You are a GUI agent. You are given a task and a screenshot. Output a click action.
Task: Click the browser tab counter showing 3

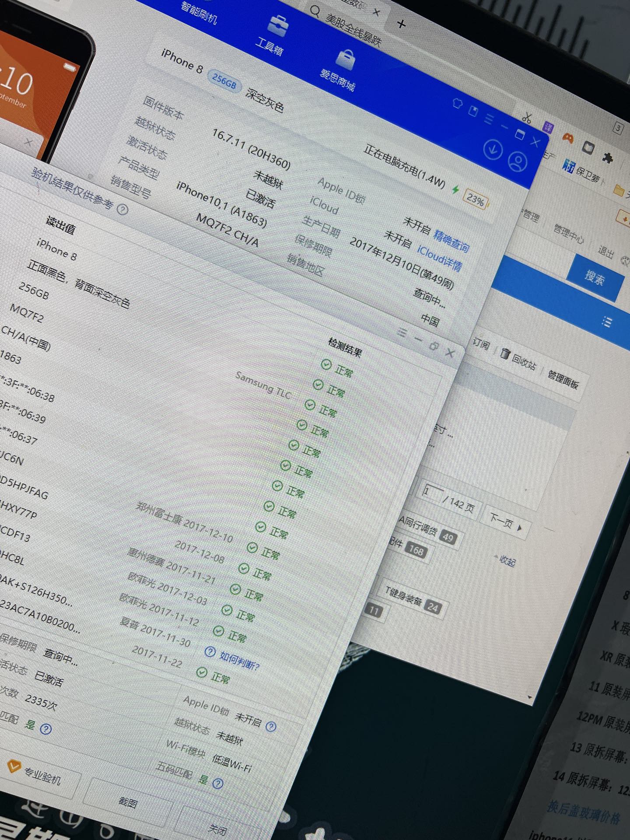click(618, 128)
